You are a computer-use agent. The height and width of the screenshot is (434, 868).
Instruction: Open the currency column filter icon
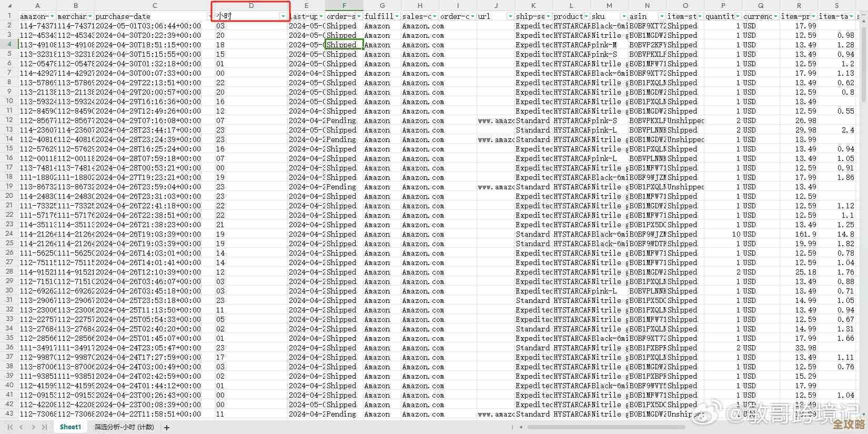point(775,16)
